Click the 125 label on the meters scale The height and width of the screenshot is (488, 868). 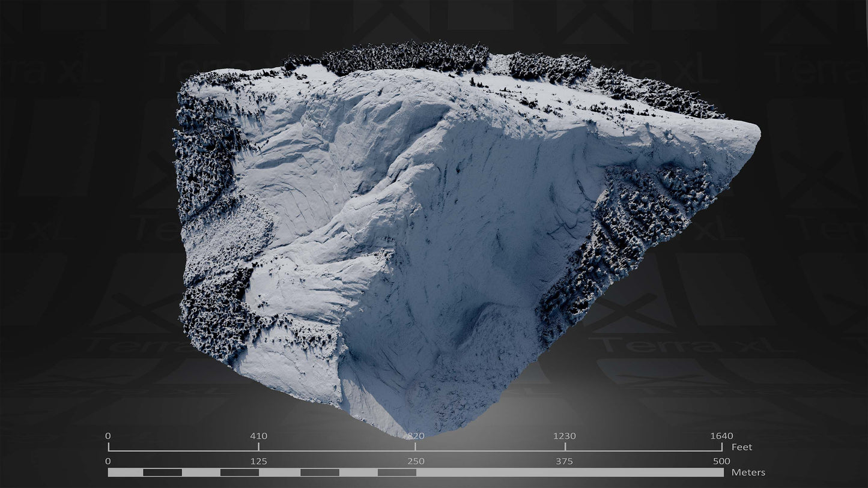pos(258,462)
